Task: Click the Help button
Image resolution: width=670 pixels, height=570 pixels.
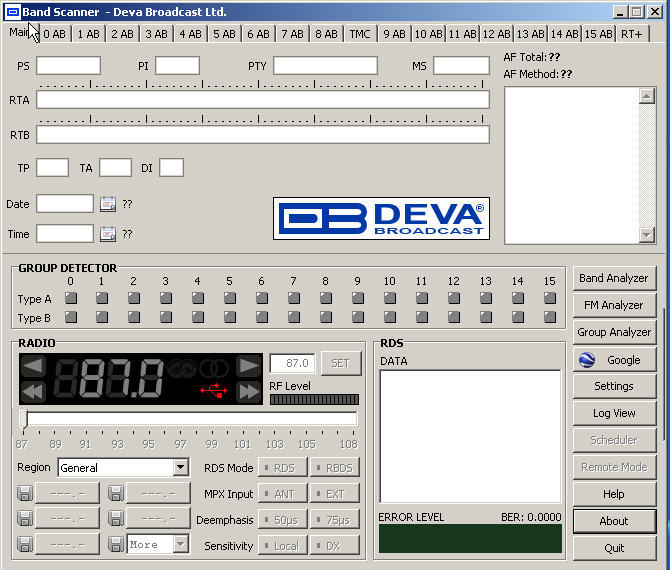Action: click(614, 494)
